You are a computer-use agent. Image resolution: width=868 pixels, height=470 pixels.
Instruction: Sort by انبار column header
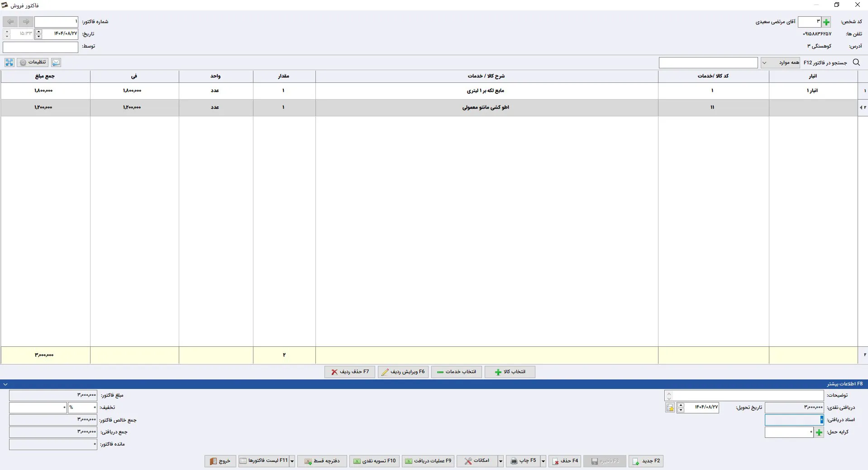tap(813, 76)
